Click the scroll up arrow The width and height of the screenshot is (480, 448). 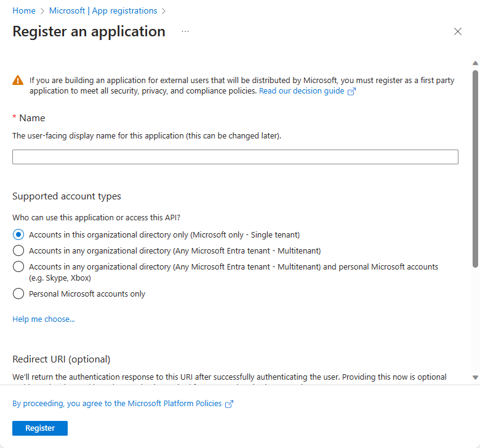[475, 63]
